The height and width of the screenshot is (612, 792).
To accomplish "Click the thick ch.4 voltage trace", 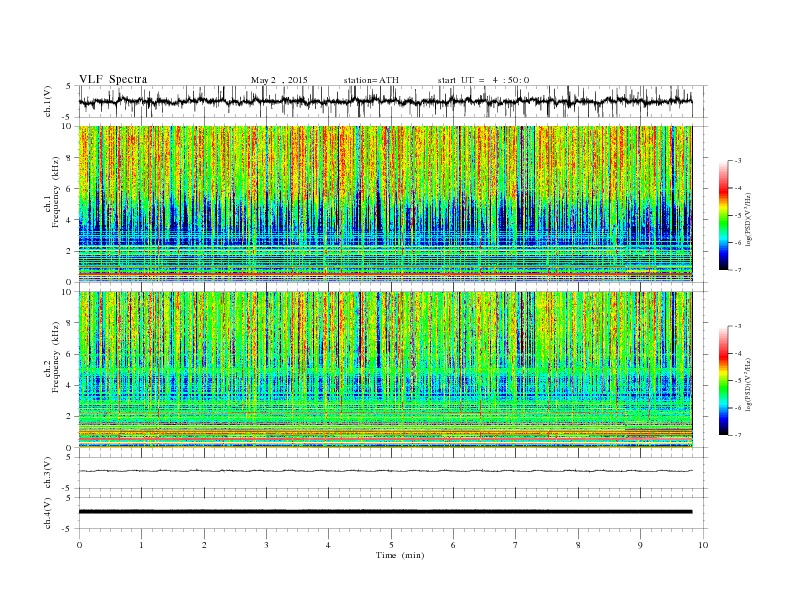I will (385, 512).
